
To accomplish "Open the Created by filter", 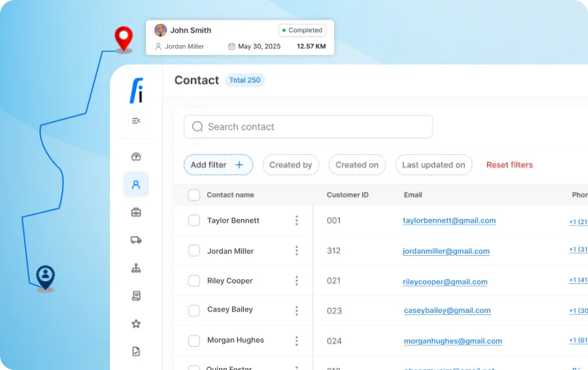I will [x=290, y=165].
